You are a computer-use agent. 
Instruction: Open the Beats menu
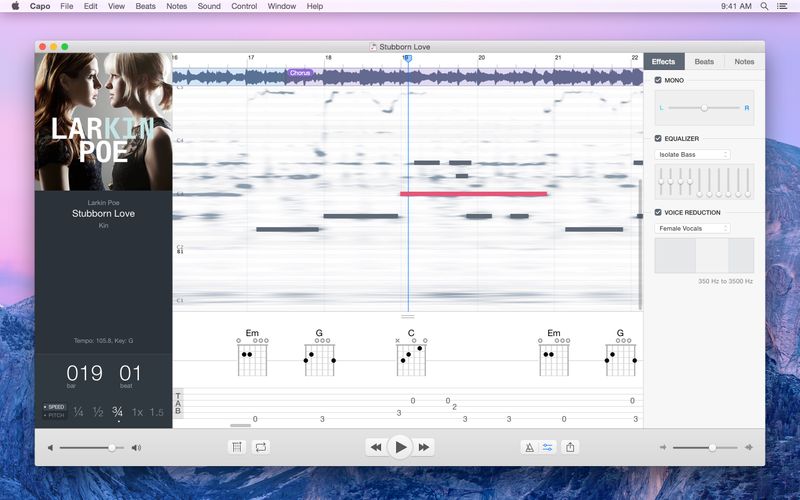145,6
